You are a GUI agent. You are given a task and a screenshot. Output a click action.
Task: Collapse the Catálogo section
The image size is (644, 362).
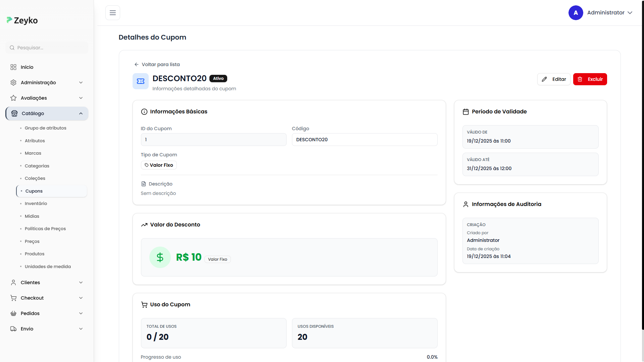[x=81, y=113]
